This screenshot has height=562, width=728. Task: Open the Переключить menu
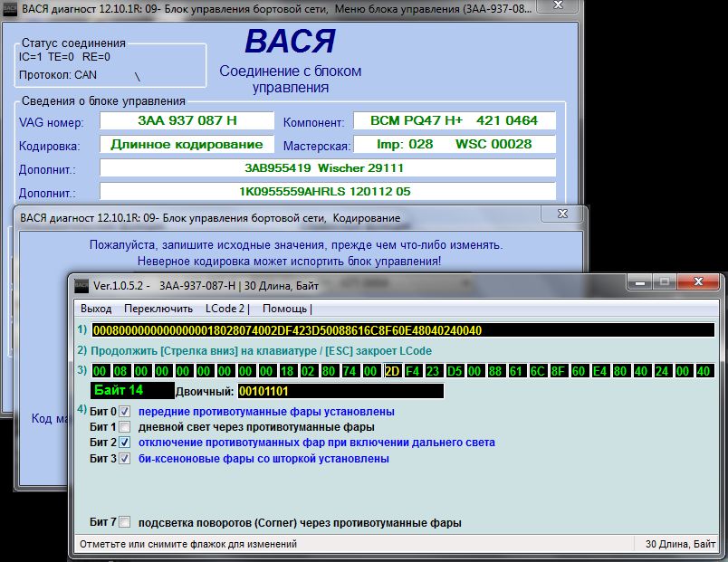[x=158, y=309]
